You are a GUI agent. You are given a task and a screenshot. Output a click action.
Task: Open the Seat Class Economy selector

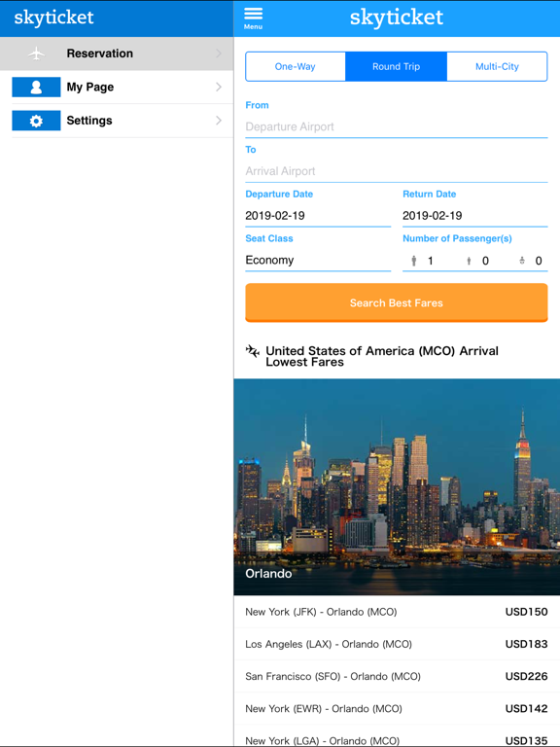[x=318, y=260]
